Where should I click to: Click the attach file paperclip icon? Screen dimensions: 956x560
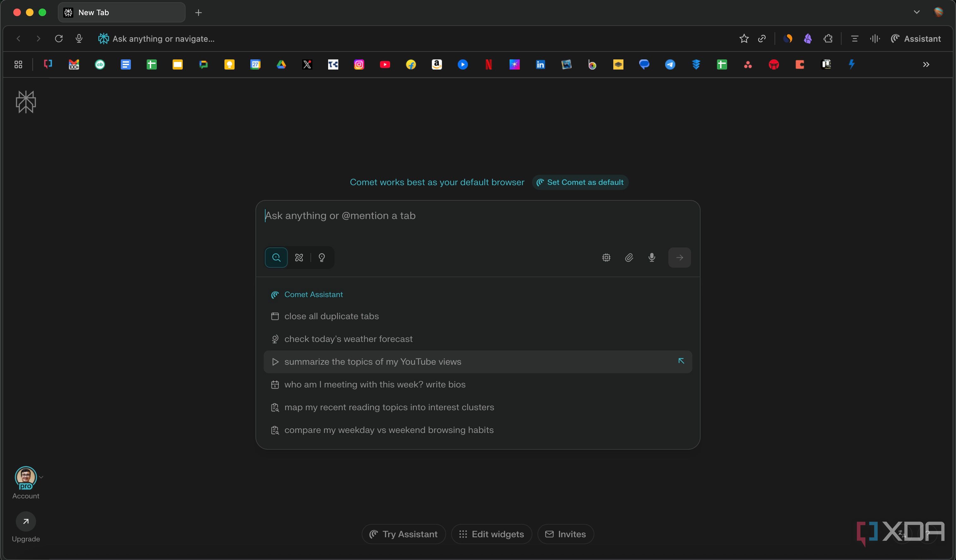629,258
